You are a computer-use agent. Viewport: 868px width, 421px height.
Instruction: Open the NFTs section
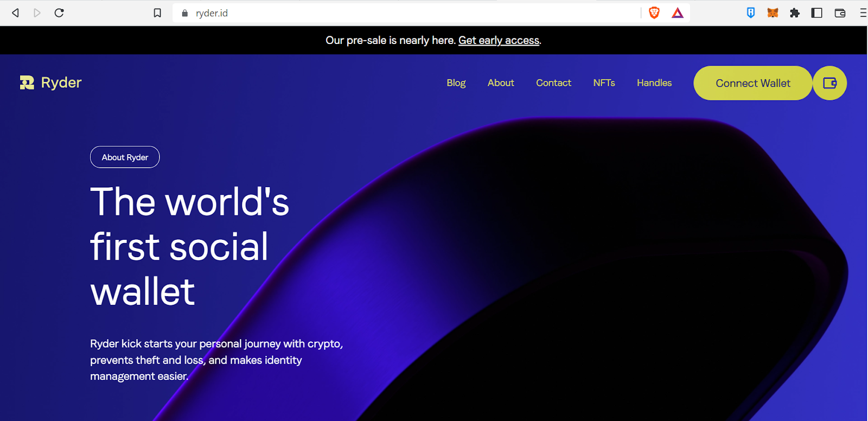pos(604,83)
